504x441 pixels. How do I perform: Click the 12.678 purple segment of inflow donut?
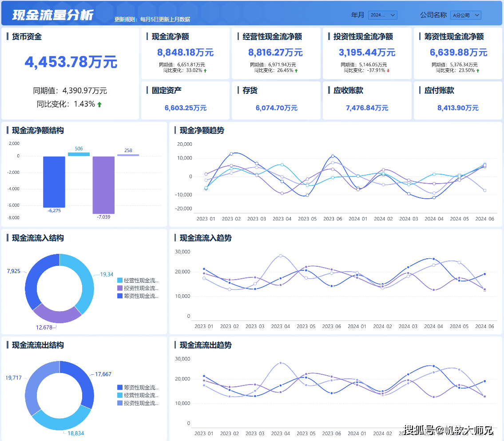[x=58, y=313]
